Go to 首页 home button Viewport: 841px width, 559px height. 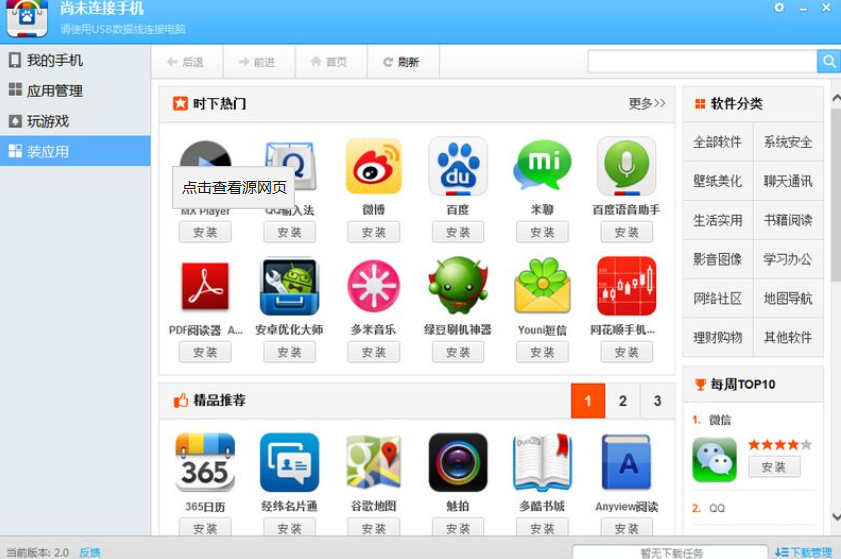331,62
